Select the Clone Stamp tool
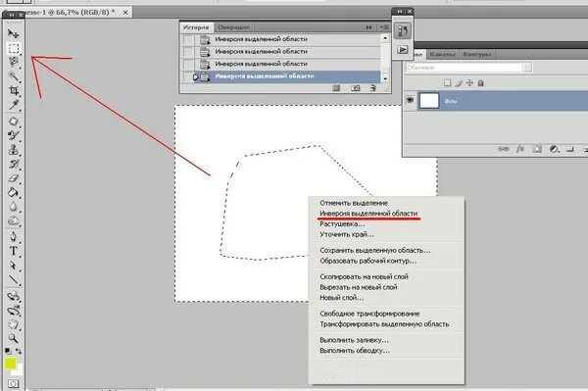The image size is (588, 391). 14,150
